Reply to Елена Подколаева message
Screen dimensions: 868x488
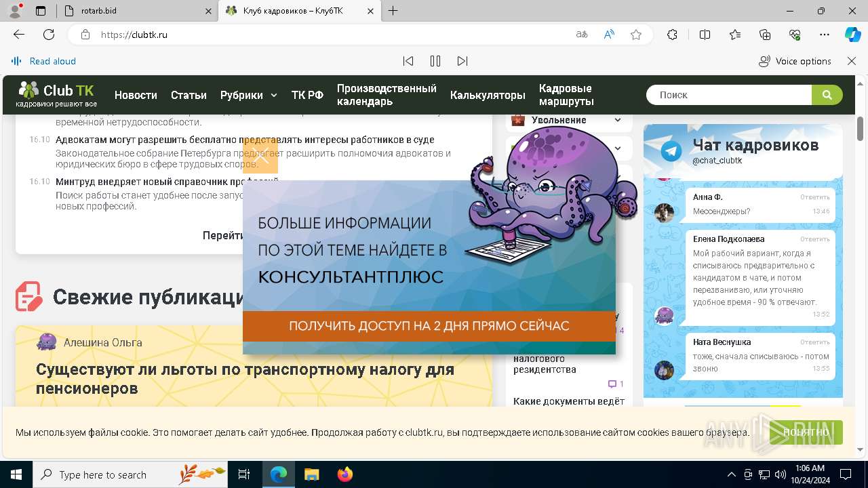pyautogui.click(x=814, y=239)
